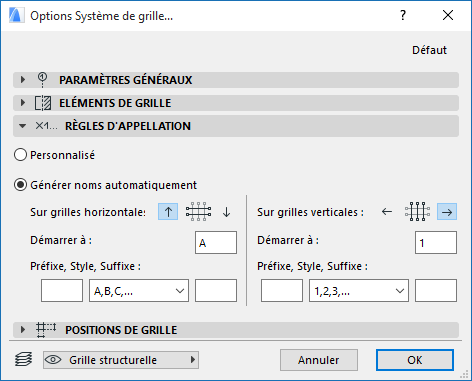Close the Options Système de grille dialog
This screenshot has height=381, width=472.
[448, 15]
